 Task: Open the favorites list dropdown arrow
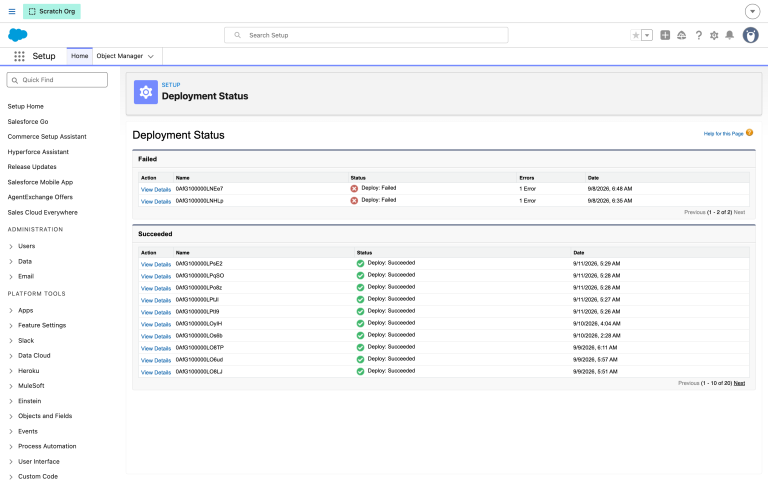[647, 35]
